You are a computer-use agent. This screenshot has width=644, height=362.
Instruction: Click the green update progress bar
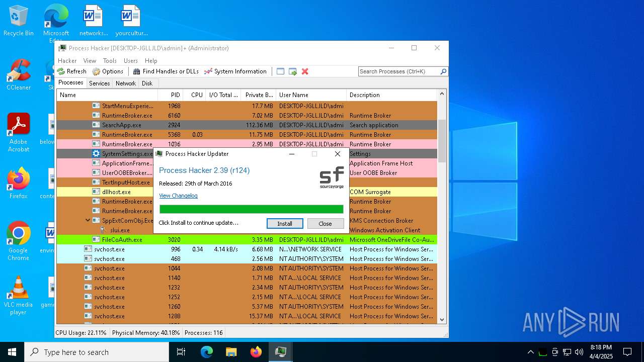pyautogui.click(x=252, y=209)
